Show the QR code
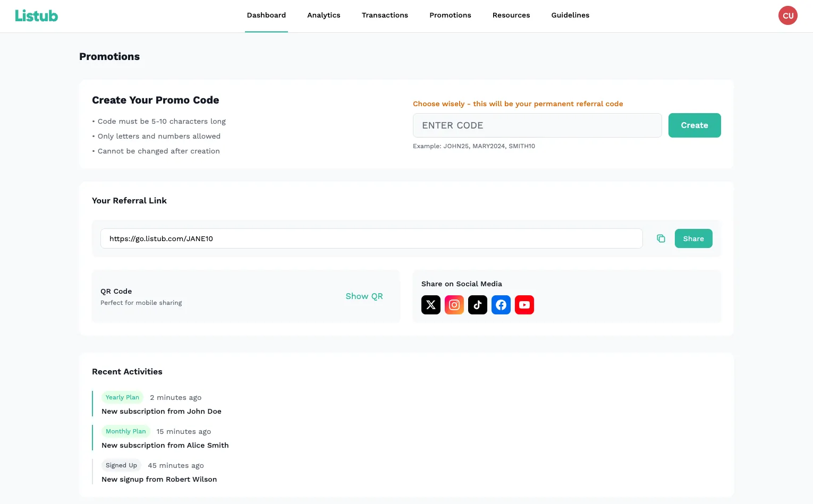813x504 pixels. (x=364, y=296)
